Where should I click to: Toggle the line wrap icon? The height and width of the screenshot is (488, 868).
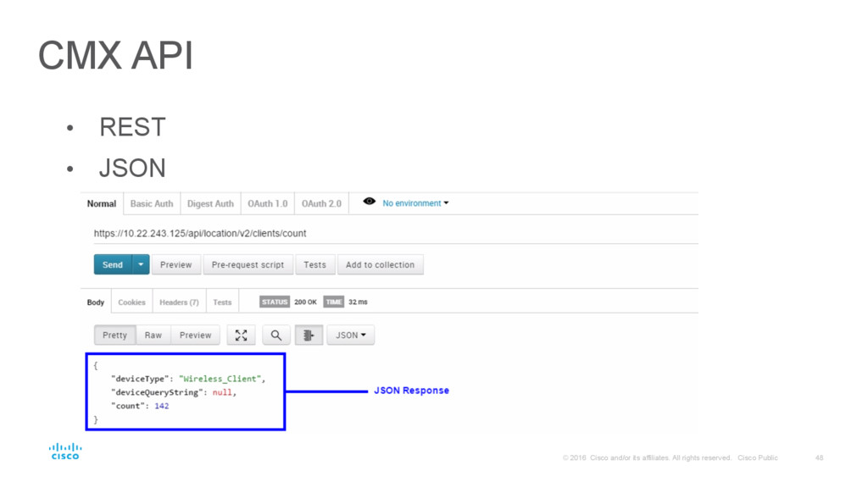point(309,335)
